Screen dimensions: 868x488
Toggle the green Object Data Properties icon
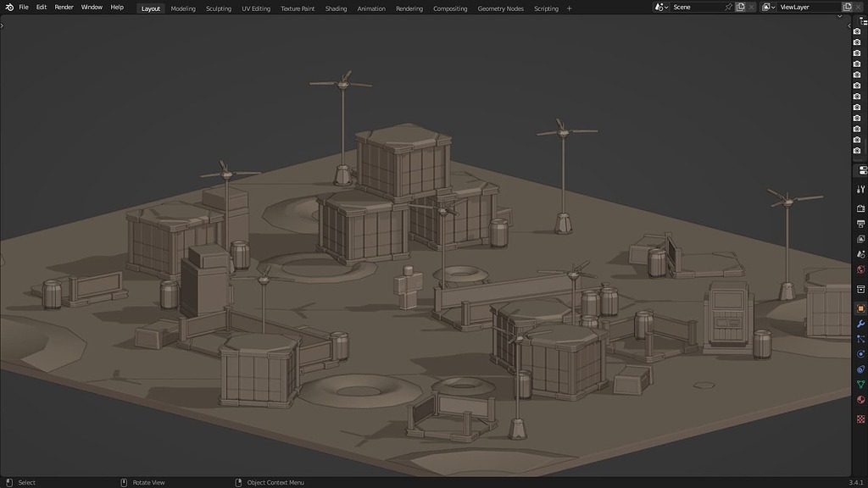pyautogui.click(x=860, y=384)
